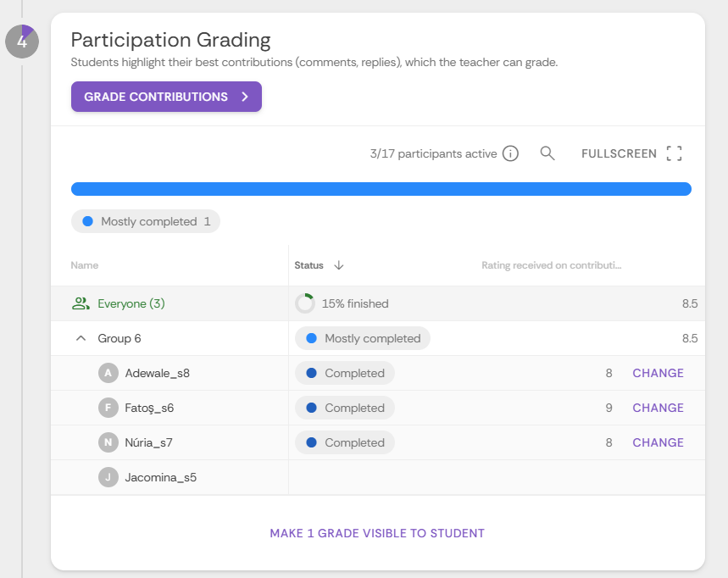Image resolution: width=728 pixels, height=578 pixels.
Task: Click Núria_s7 rating value 8
Action: tap(609, 443)
